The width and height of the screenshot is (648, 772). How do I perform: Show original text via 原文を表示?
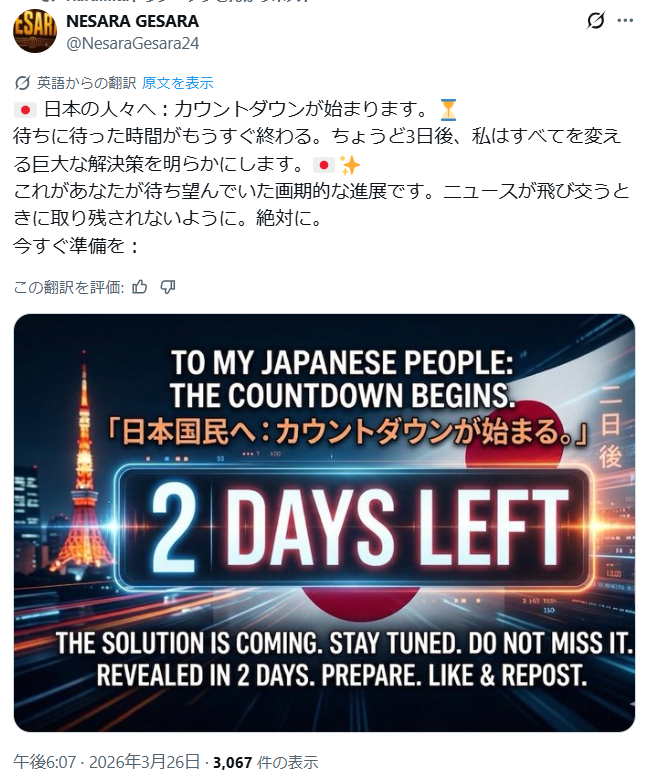tap(178, 83)
